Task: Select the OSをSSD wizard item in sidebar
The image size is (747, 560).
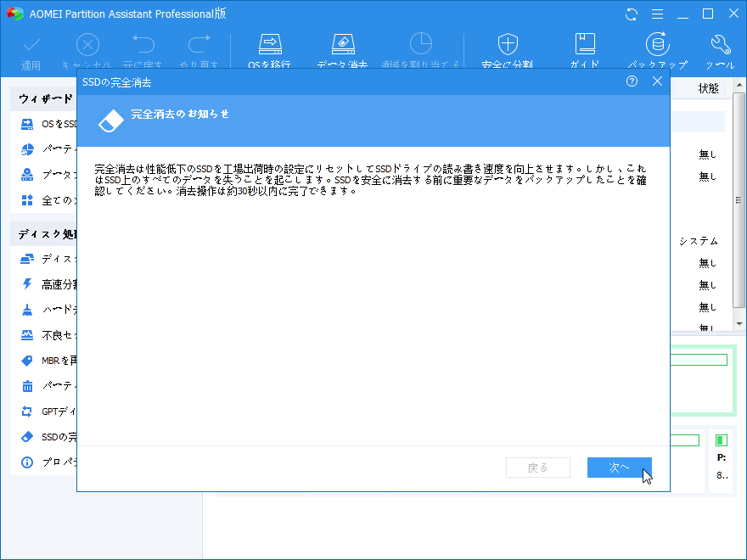Action: tap(48, 124)
